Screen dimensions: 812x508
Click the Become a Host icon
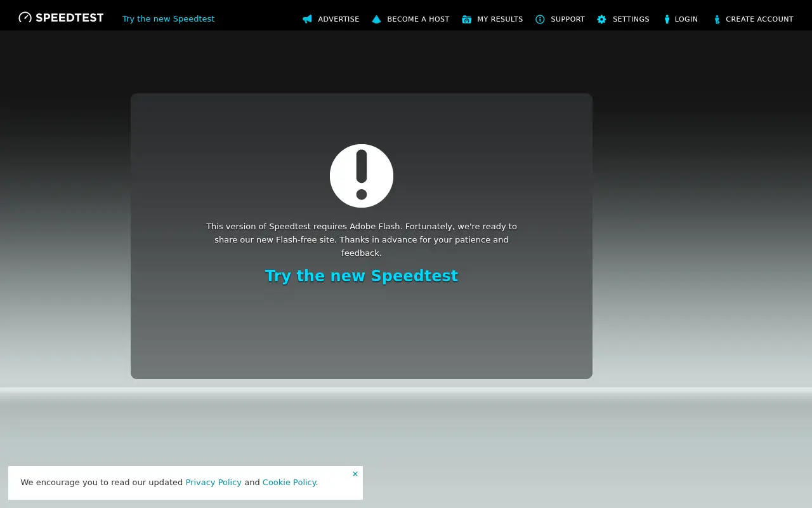(377, 19)
